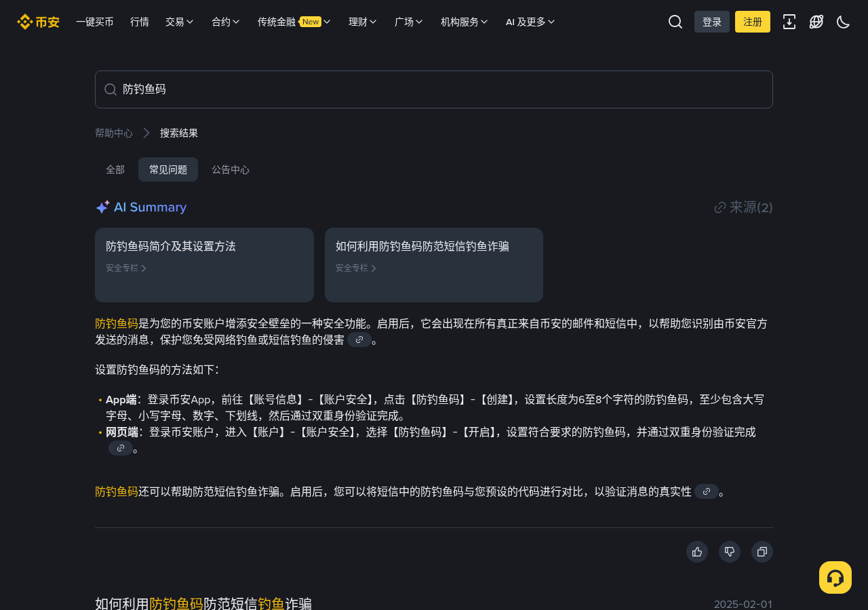868x610 pixels.
Task: Switch to the 全部 tab
Action: [115, 169]
